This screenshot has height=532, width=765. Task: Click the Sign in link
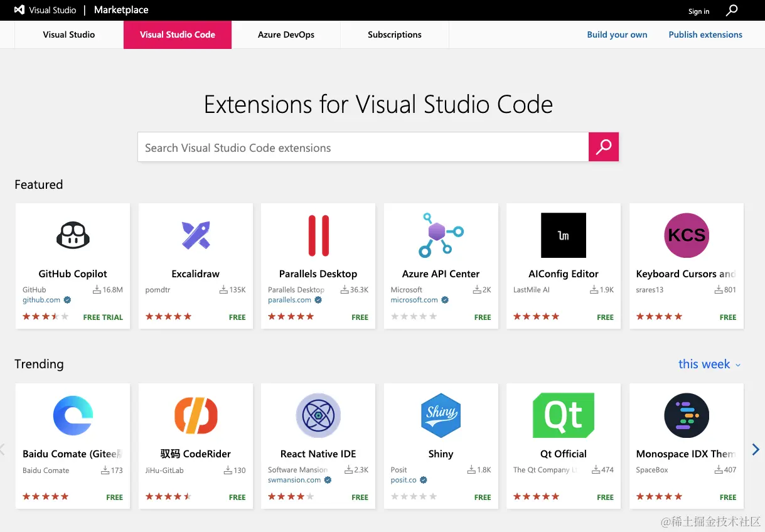(698, 11)
